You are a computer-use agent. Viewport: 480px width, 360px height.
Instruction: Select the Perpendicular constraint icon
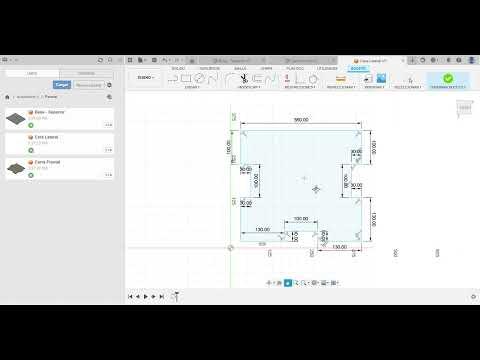[x=300, y=79]
